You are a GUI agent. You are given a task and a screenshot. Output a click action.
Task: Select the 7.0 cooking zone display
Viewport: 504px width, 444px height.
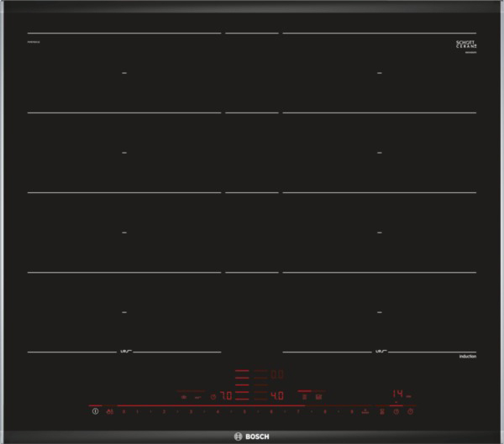(x=226, y=395)
